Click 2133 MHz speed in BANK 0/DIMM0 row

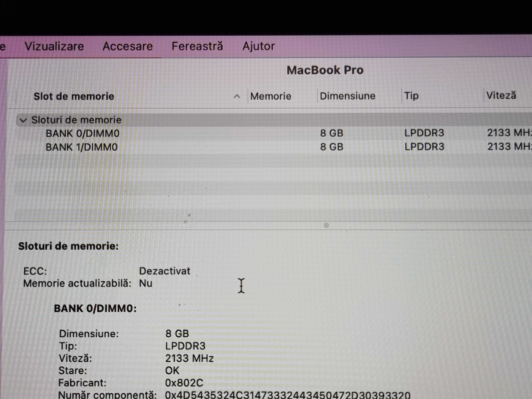click(x=509, y=133)
